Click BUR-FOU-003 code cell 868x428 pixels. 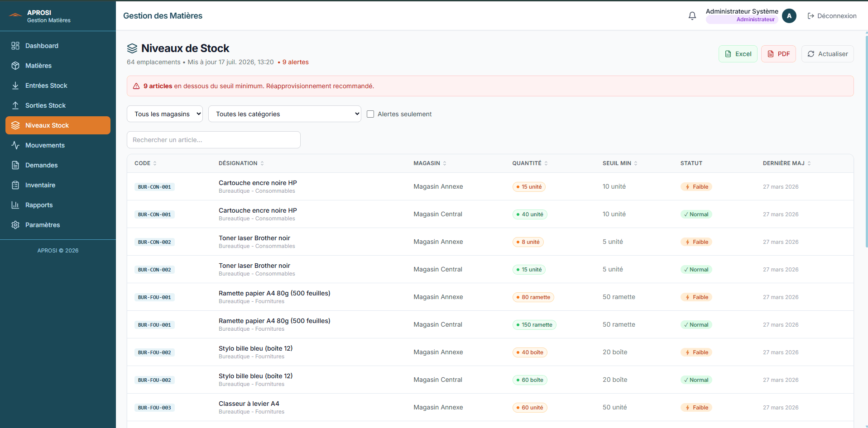point(154,408)
